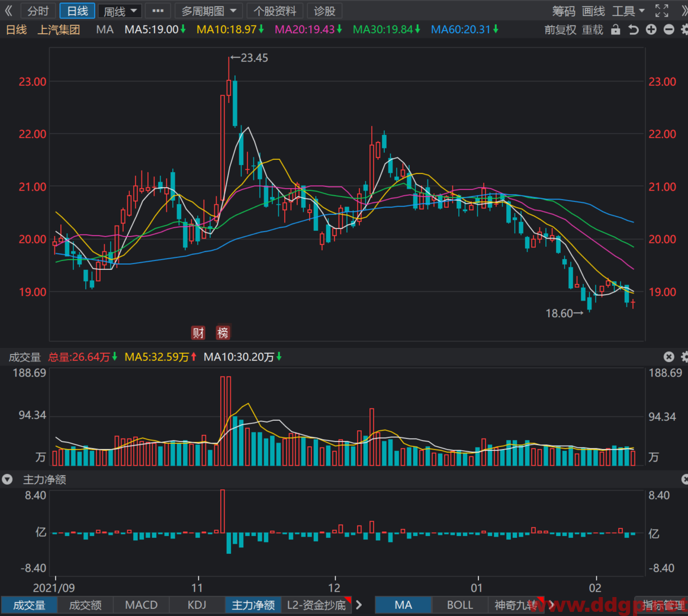The image size is (688, 616).
Task: Click the 18.60 low price label
Action: 559,314
